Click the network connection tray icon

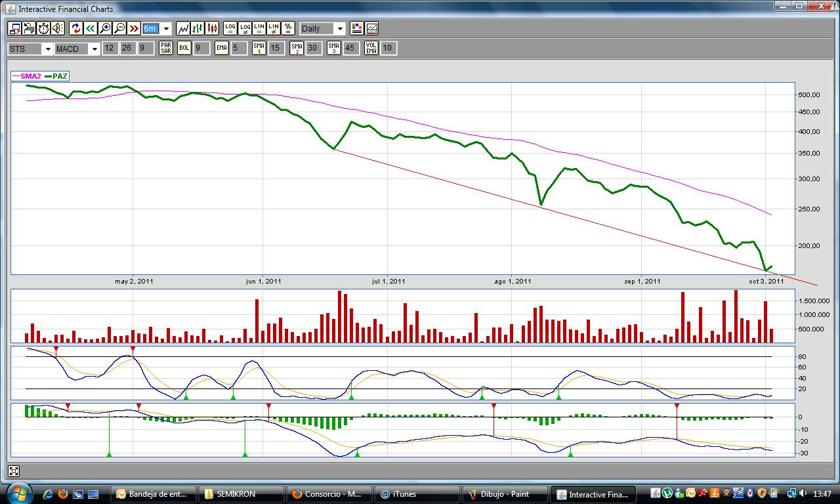[x=791, y=493]
